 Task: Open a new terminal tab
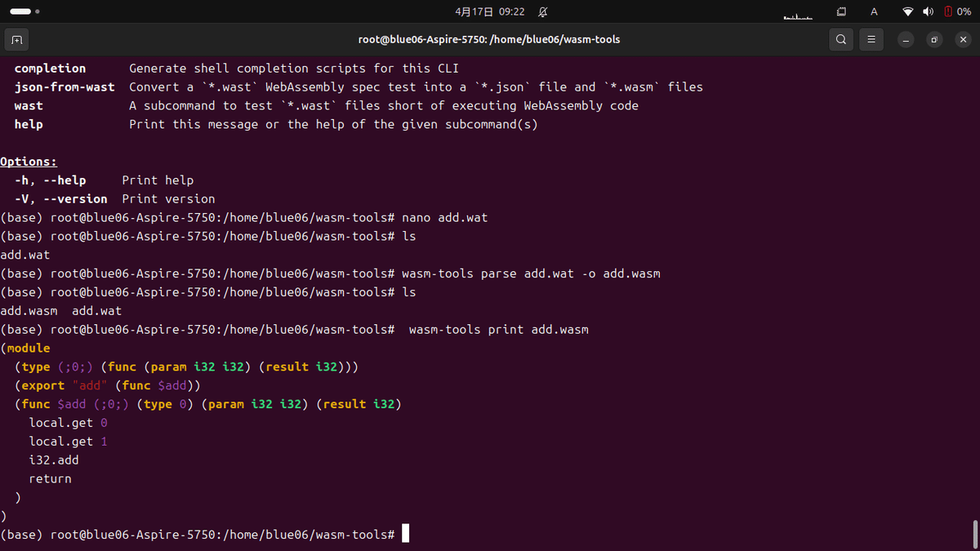pyautogui.click(x=16, y=38)
